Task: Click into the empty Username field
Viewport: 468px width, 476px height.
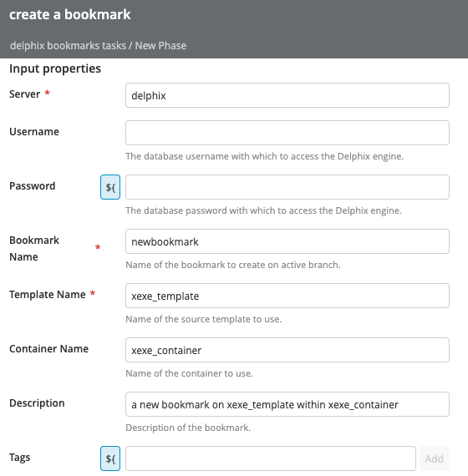Action: 287,133
